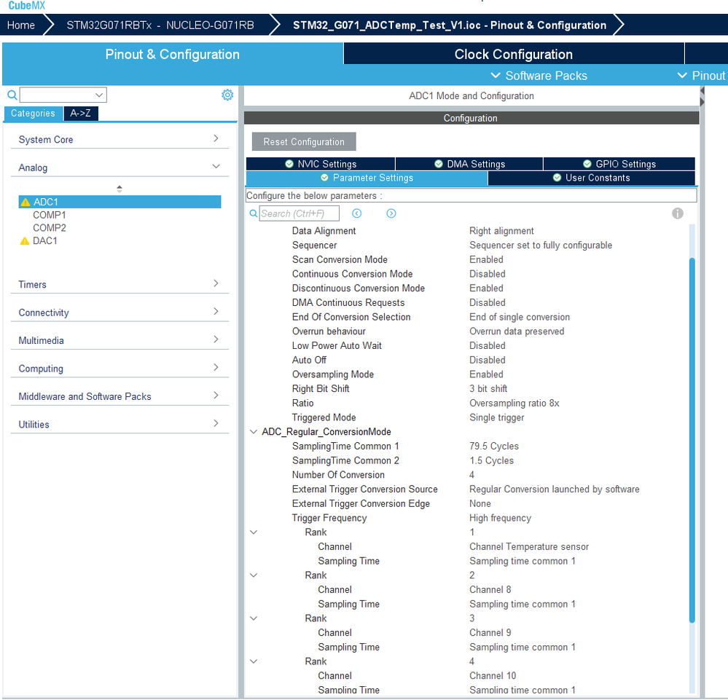Click the Reset Configuration button

(x=304, y=141)
